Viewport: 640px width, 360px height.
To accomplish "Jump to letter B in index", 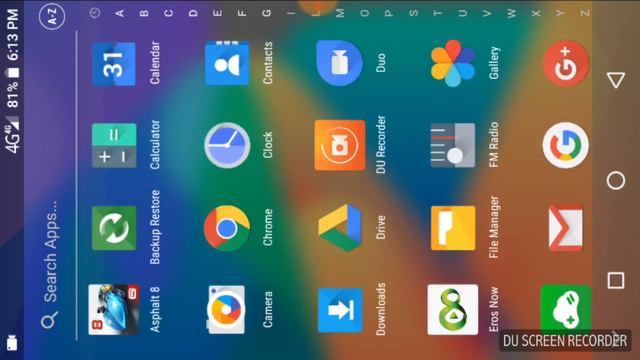I will coord(144,13).
